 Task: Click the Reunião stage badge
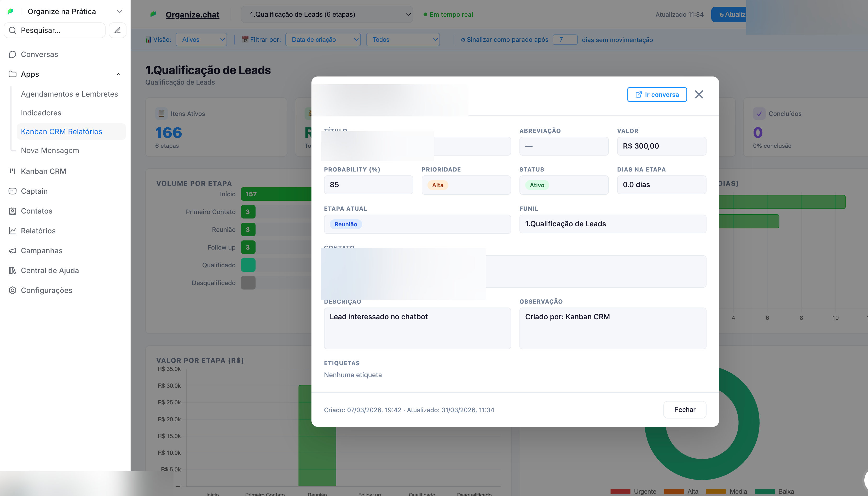coord(345,224)
